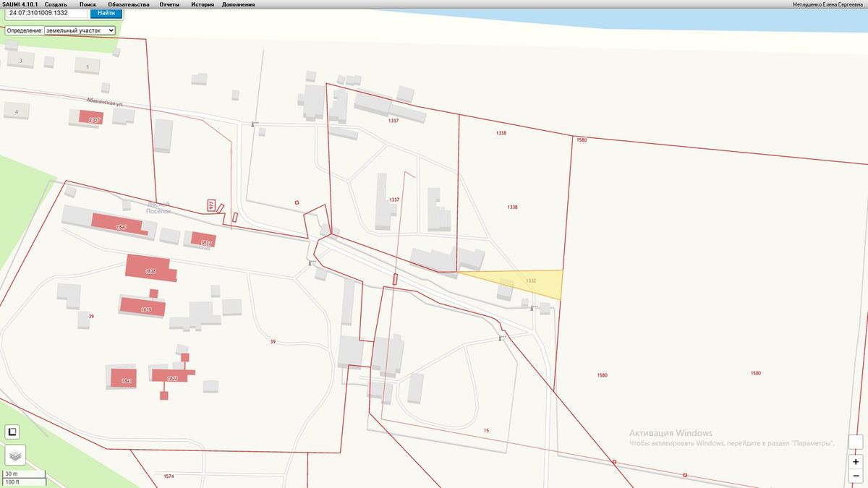
Task: Click the small parcel labeled 977
Action: coord(211,205)
